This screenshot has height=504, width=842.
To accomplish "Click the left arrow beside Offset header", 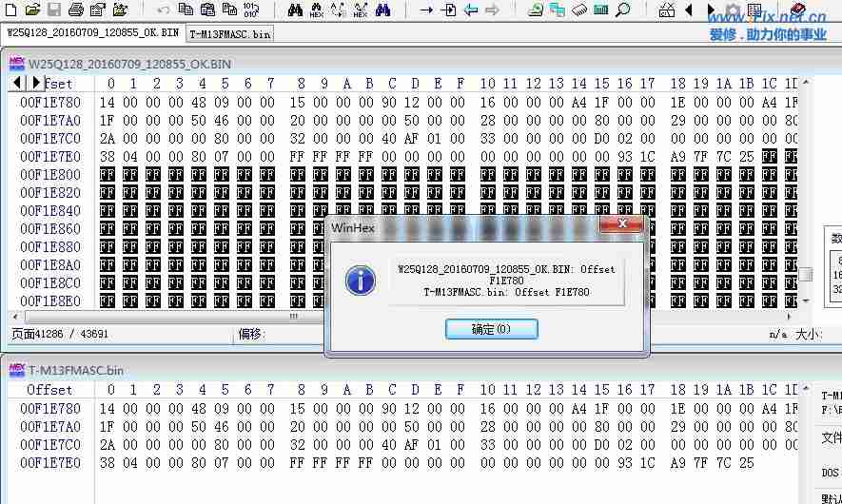I will 17,83.
